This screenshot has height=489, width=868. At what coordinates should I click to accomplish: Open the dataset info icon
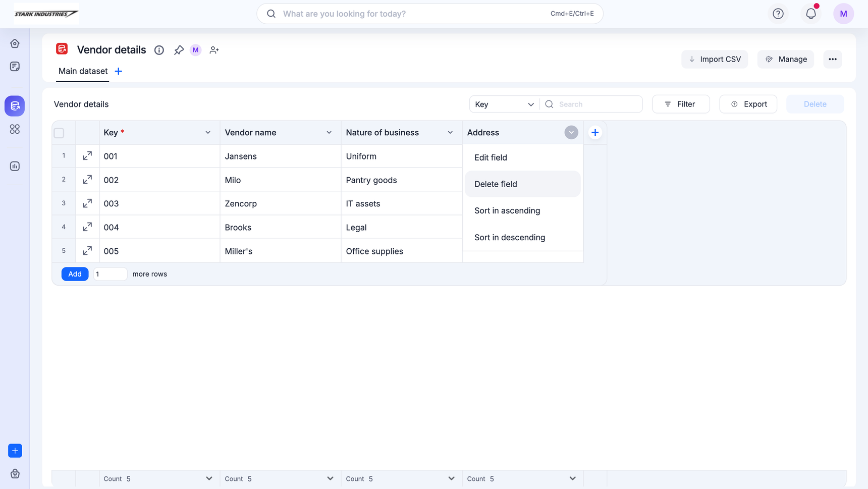point(159,50)
